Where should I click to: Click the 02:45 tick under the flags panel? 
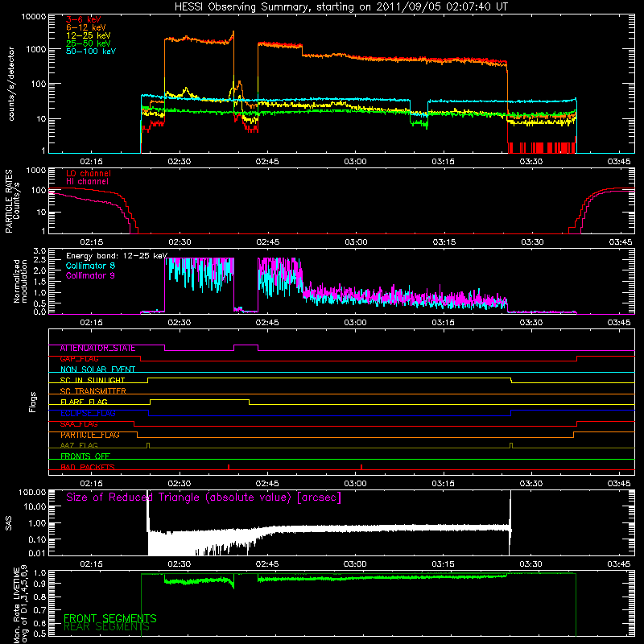(267, 484)
